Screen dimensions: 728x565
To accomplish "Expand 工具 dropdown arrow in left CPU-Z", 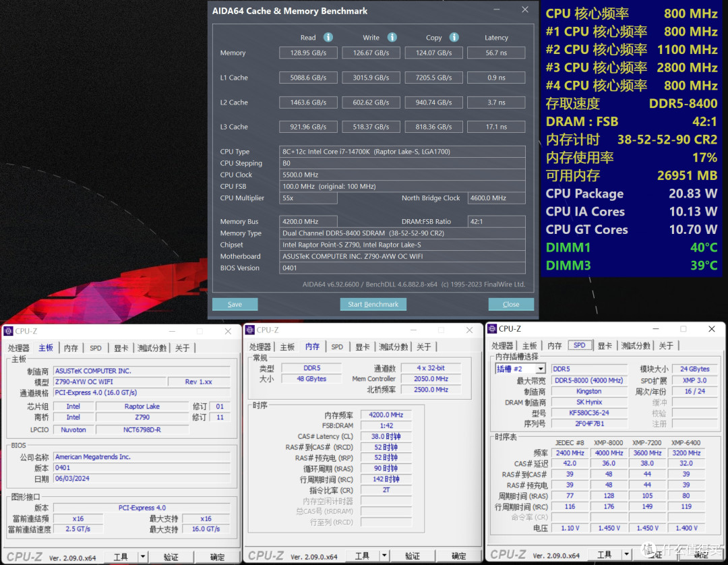I will point(142,556).
